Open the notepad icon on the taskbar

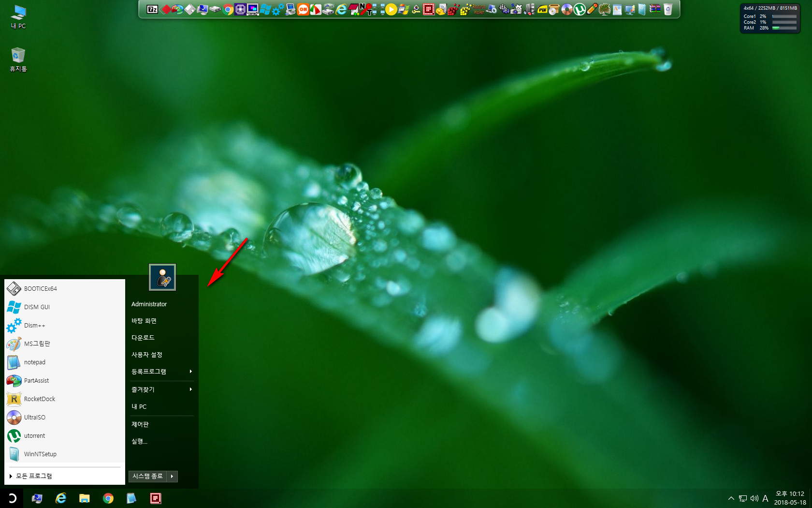[131, 498]
